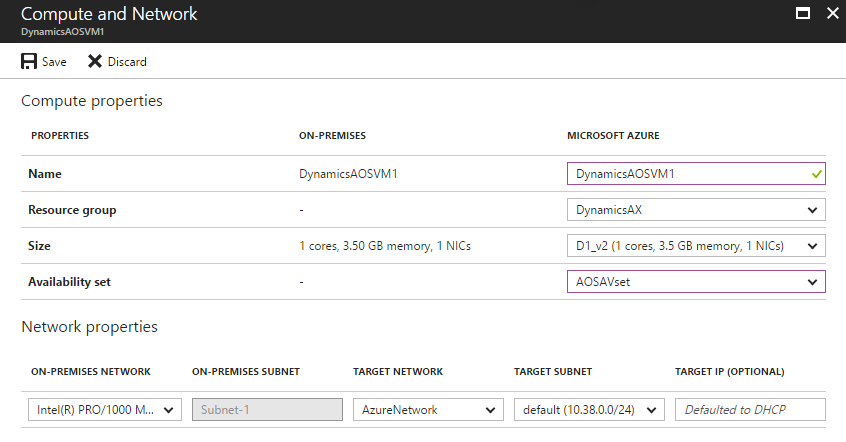846x442 pixels.
Task: Expand the Size D1_v2 dropdown
Action: tap(696, 246)
